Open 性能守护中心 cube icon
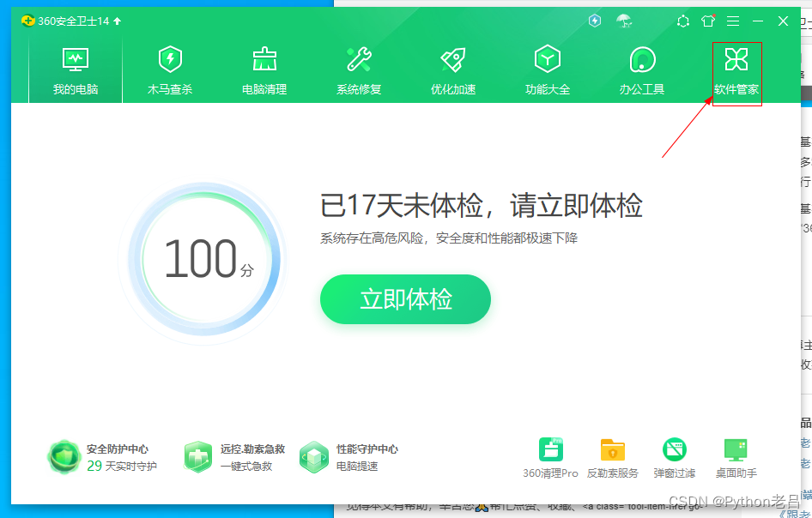The image size is (812, 518). coord(314,457)
